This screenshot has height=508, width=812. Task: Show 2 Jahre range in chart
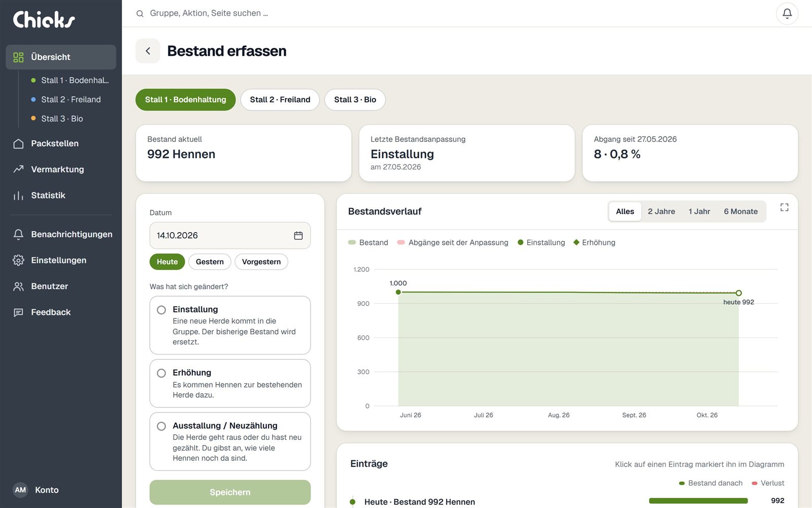(x=661, y=211)
